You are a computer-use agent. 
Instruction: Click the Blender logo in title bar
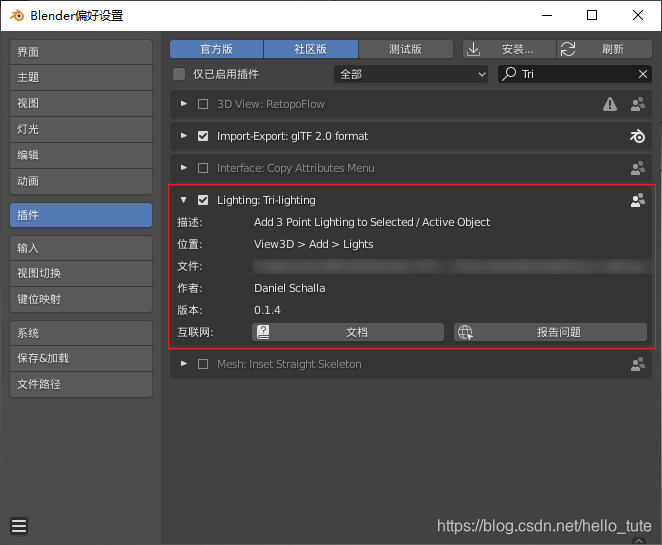point(17,16)
